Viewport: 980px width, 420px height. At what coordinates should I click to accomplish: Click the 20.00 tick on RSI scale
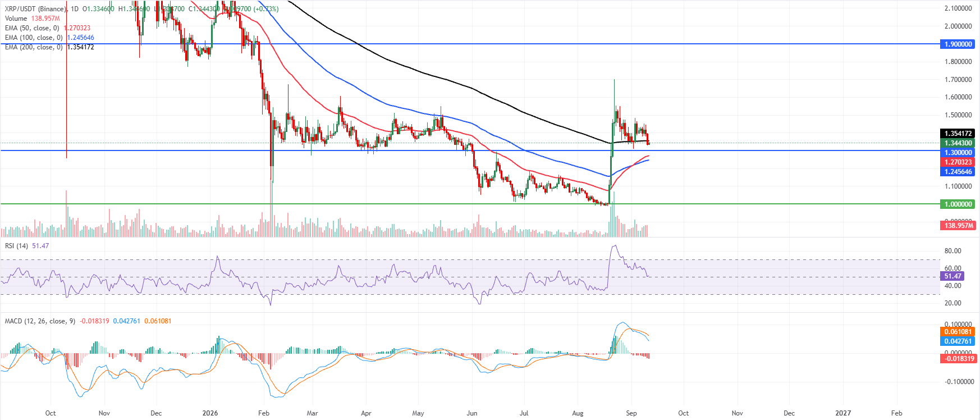click(x=952, y=303)
